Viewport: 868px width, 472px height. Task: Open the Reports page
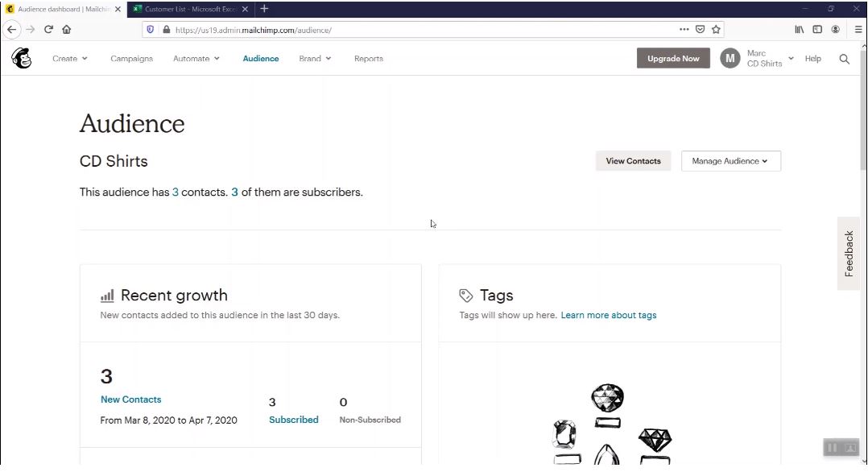[x=369, y=59]
